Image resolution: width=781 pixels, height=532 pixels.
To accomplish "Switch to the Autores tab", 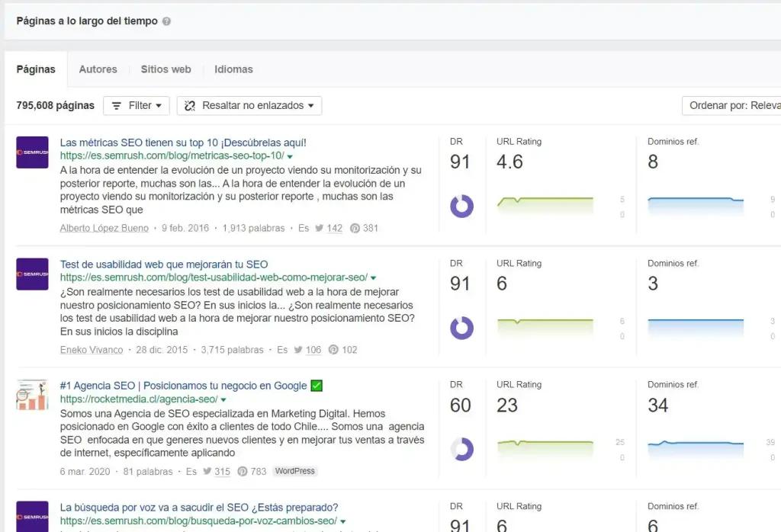I will (98, 69).
